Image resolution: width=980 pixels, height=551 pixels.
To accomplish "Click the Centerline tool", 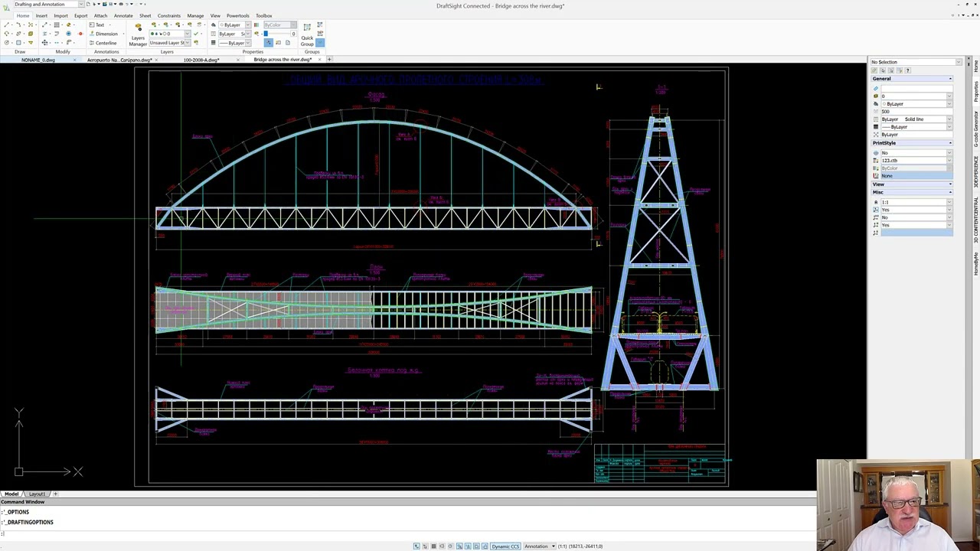I will 103,43.
